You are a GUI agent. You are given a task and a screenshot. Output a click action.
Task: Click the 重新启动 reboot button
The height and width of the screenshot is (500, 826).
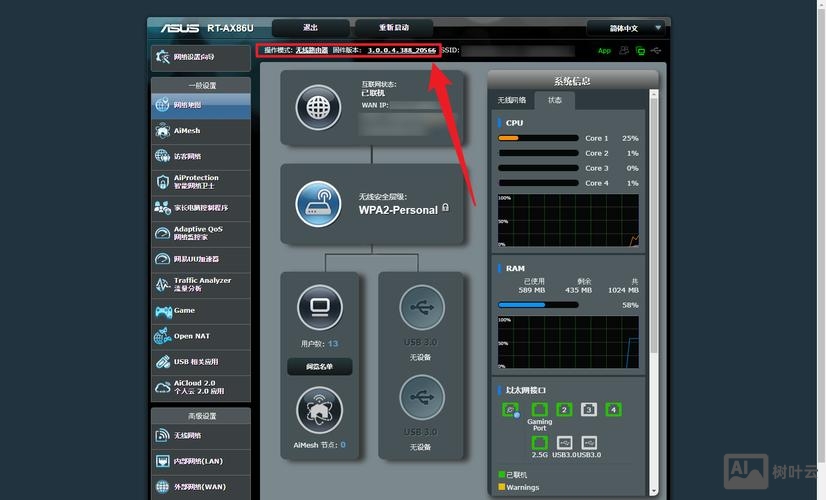(393, 28)
